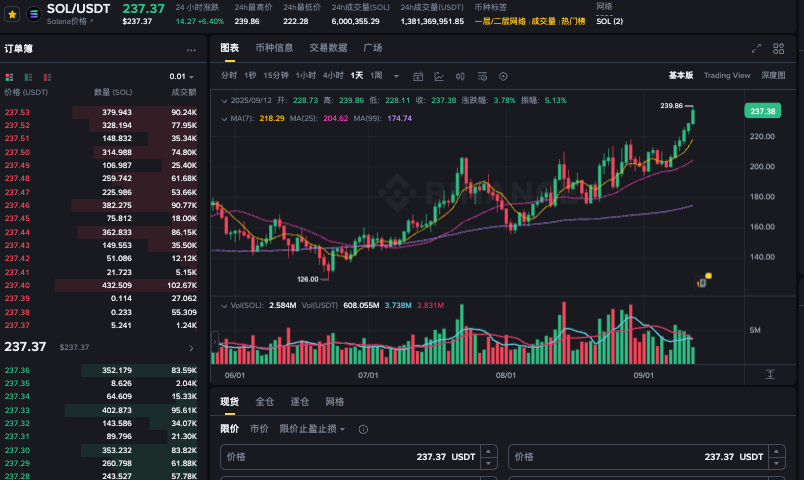This screenshot has height=480, width=804.
Task: Star SOL/USDT as a favorite
Action: coord(12,14)
